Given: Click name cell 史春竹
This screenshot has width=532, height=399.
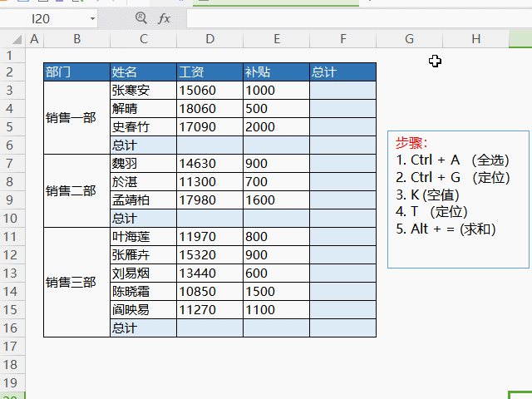Looking at the screenshot, I should point(144,127).
